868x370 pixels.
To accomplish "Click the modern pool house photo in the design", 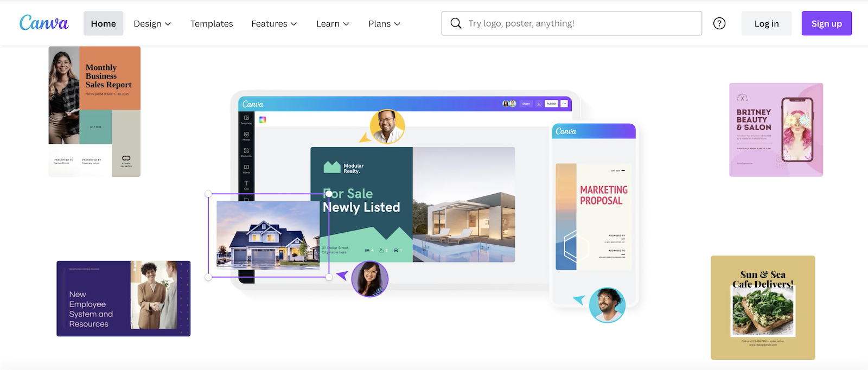I will click(x=464, y=205).
